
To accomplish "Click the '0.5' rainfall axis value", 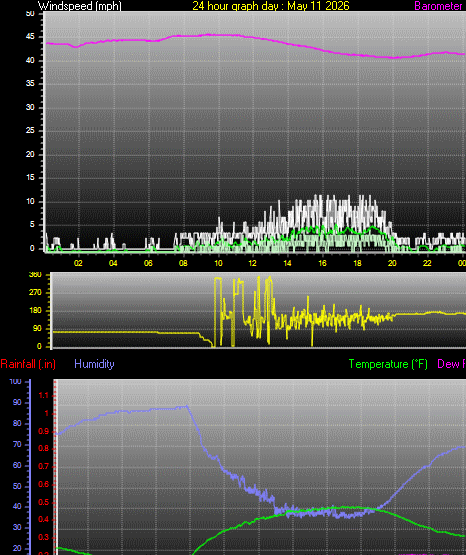I will (44, 503).
